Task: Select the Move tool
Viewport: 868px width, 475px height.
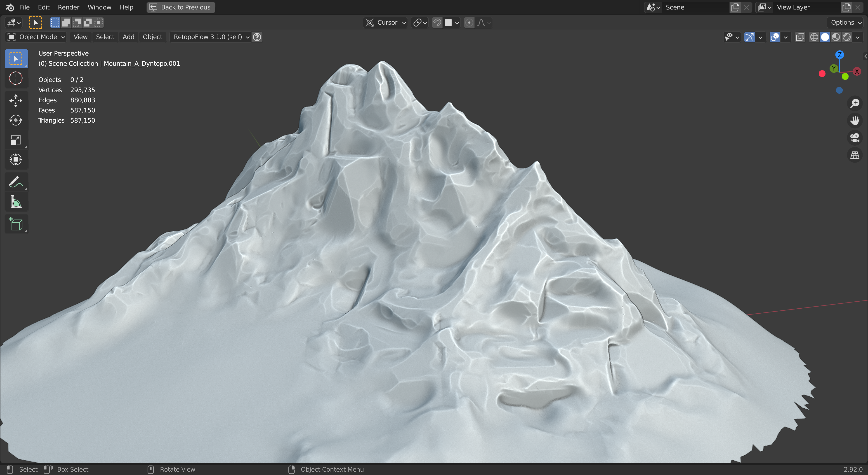Action: pos(16,100)
